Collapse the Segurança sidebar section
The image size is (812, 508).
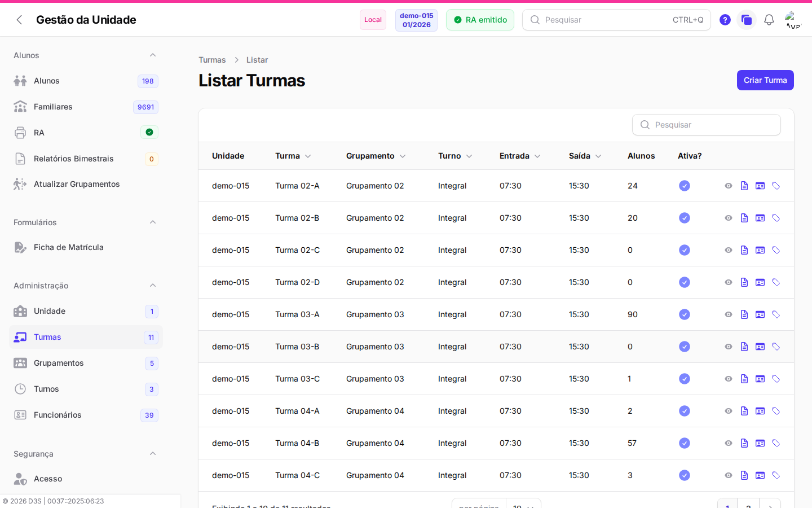coord(153,453)
